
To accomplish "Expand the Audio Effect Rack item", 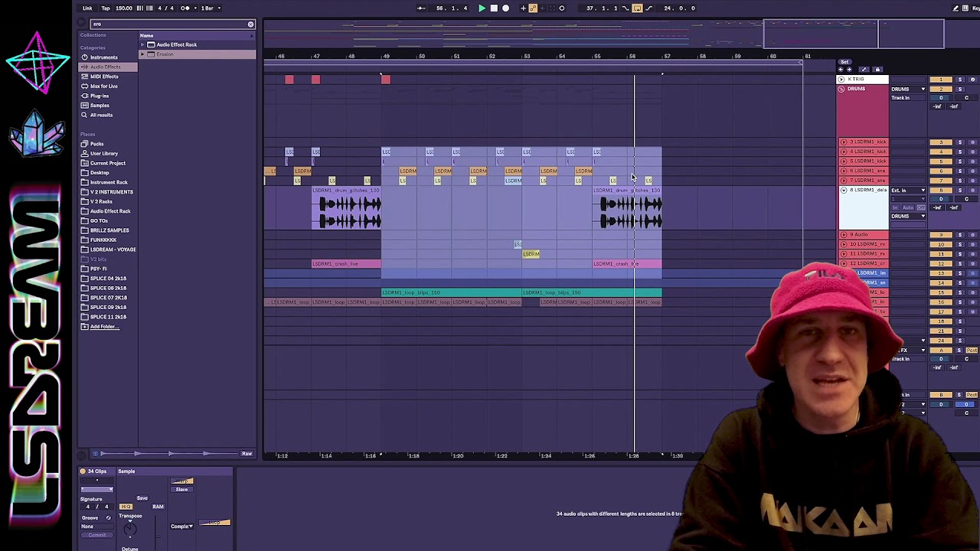I will pos(142,45).
